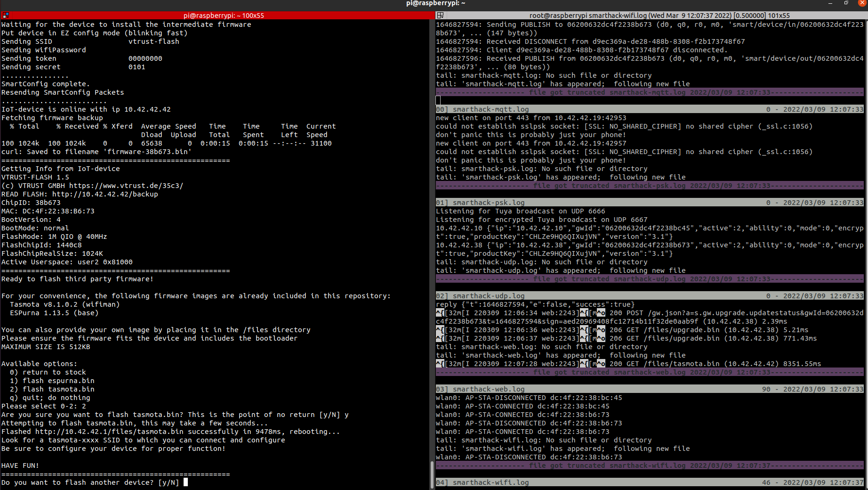Click the tasmota.bin flashed file URL
This screenshot has height=490, width=868.
pos(109,432)
